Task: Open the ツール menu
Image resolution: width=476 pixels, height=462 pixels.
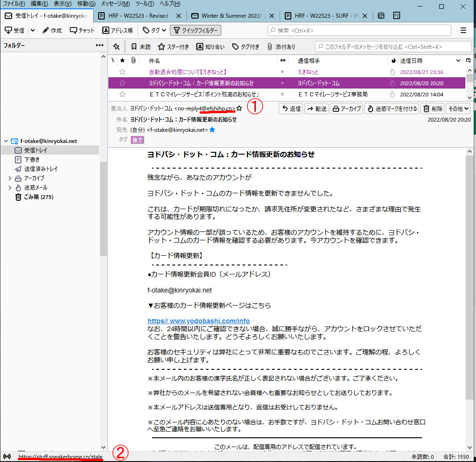Action: [x=145, y=4]
